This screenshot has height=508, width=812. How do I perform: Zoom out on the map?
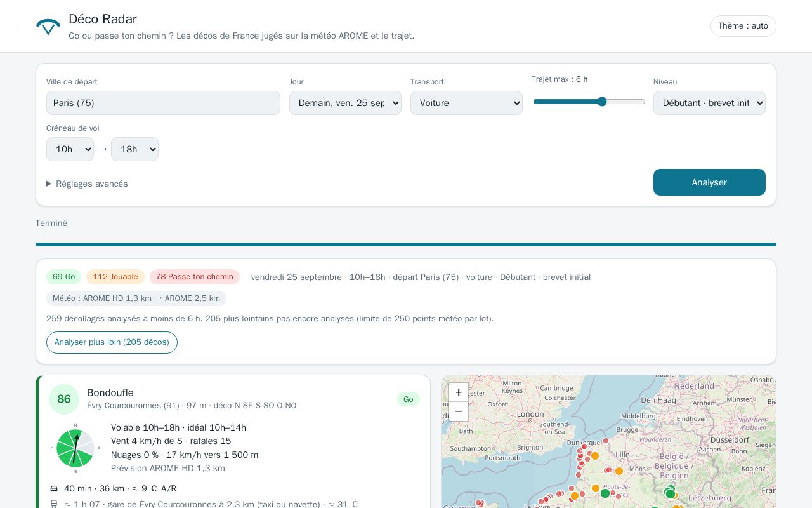tap(459, 411)
